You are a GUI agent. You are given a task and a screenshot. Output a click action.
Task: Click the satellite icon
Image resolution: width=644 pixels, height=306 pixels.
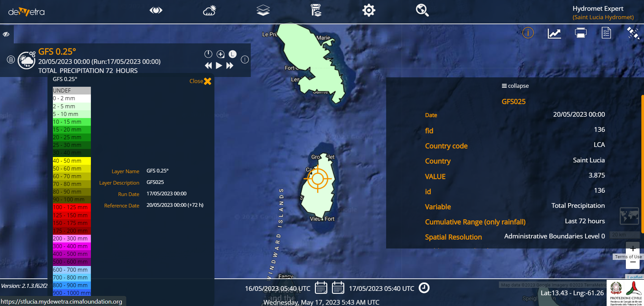point(633,33)
